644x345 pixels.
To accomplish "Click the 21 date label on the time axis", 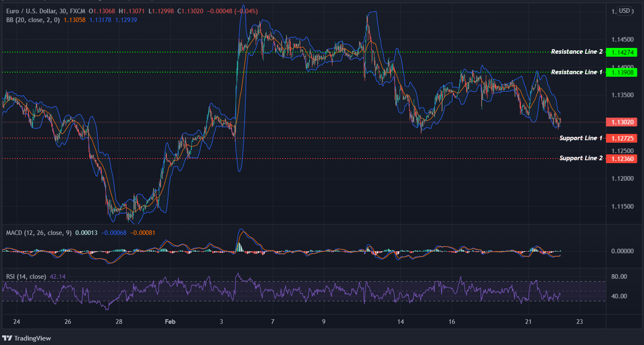I will click(x=528, y=322).
